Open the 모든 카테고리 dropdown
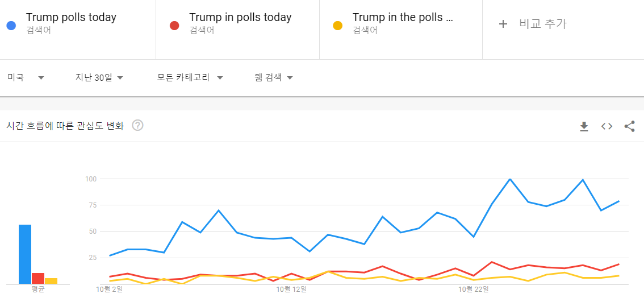This screenshot has height=306, width=644. click(x=190, y=78)
